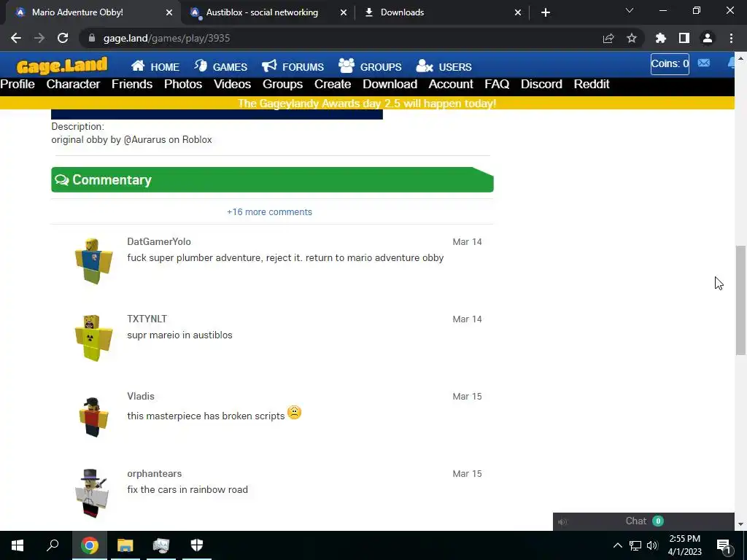Open Download in black submenu
Image resolution: width=747 pixels, height=560 pixels.
[x=390, y=85]
